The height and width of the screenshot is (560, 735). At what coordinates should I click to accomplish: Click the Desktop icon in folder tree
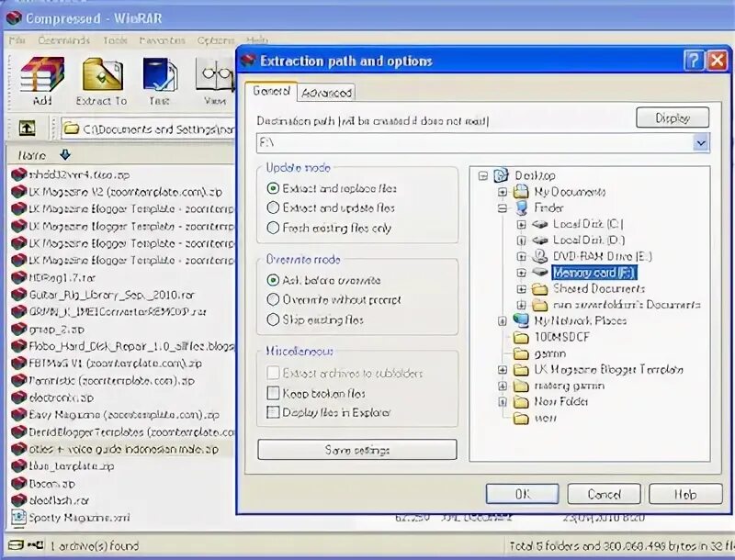point(501,175)
